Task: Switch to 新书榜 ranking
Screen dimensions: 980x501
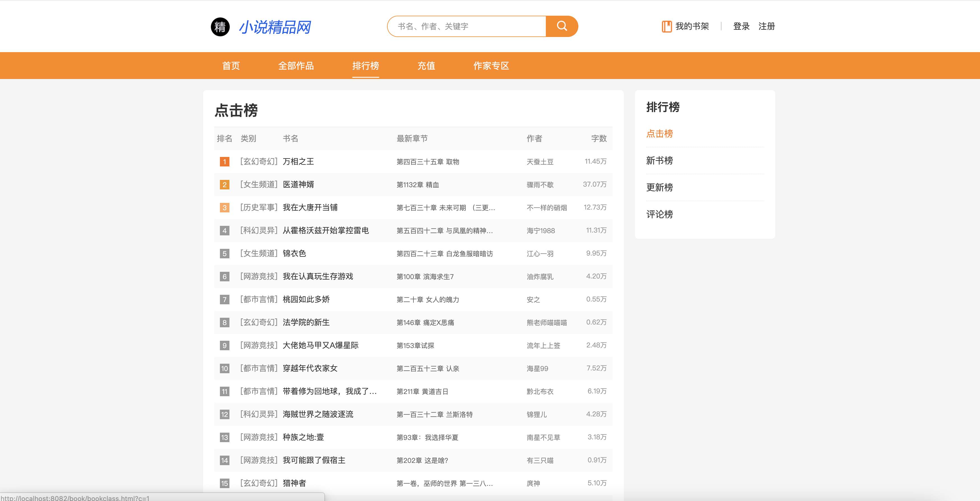Action: [659, 160]
